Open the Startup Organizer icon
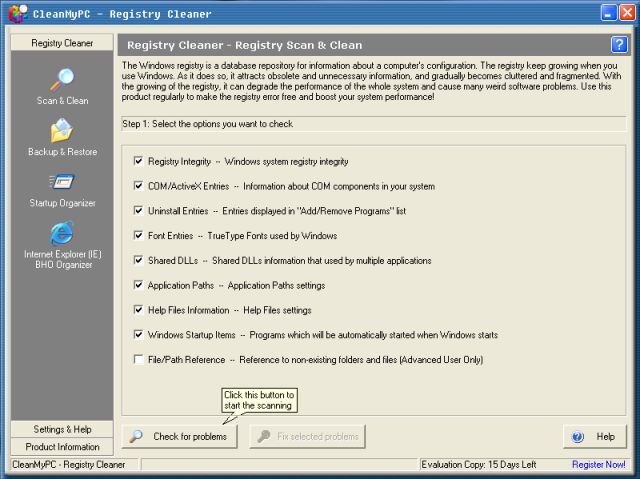640x479 pixels. click(62, 182)
